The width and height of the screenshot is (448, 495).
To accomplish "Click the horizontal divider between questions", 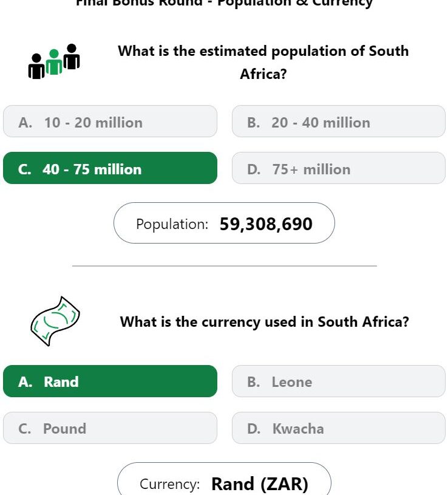I will tap(225, 266).
